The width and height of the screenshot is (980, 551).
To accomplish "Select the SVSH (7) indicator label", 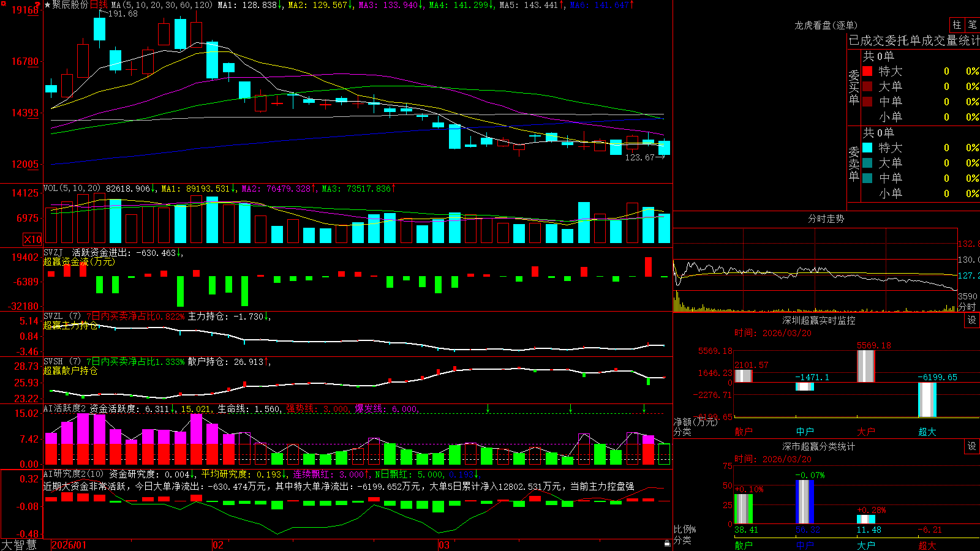I will (x=62, y=362).
